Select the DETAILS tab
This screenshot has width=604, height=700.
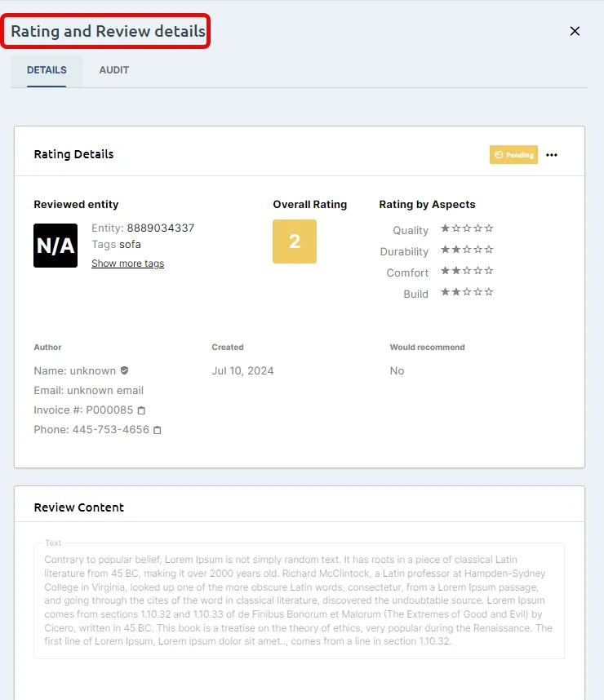[x=47, y=70]
